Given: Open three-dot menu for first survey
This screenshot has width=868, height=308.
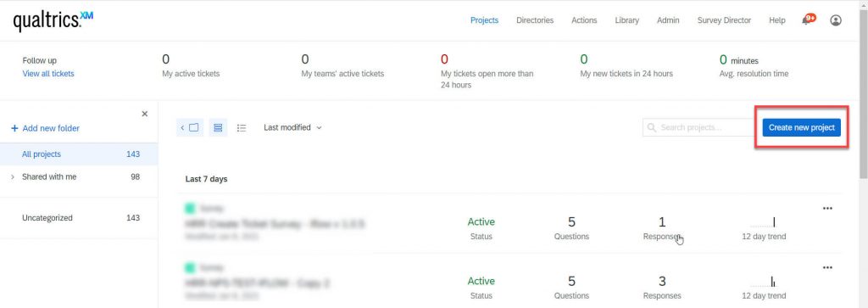Looking at the screenshot, I should 827,208.
